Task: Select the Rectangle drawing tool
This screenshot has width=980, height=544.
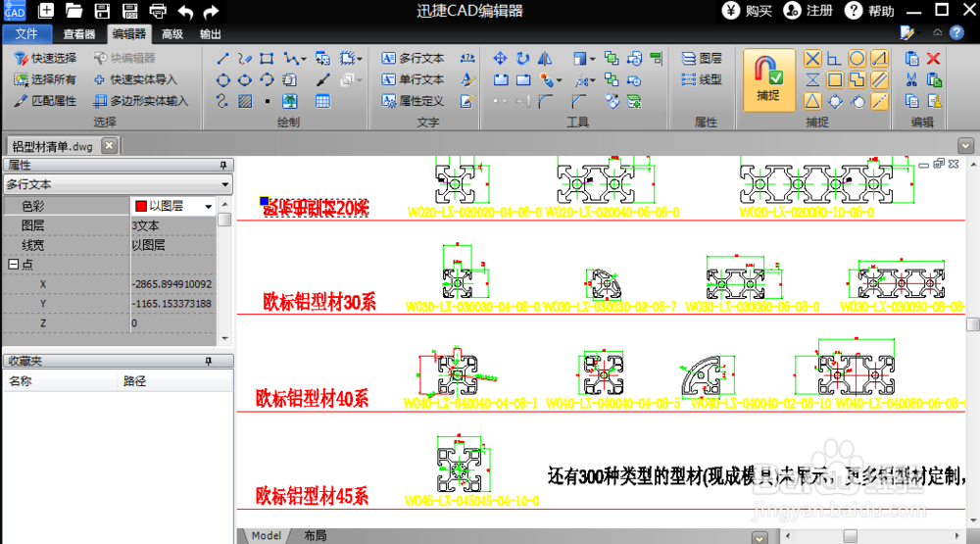Action: (x=267, y=59)
